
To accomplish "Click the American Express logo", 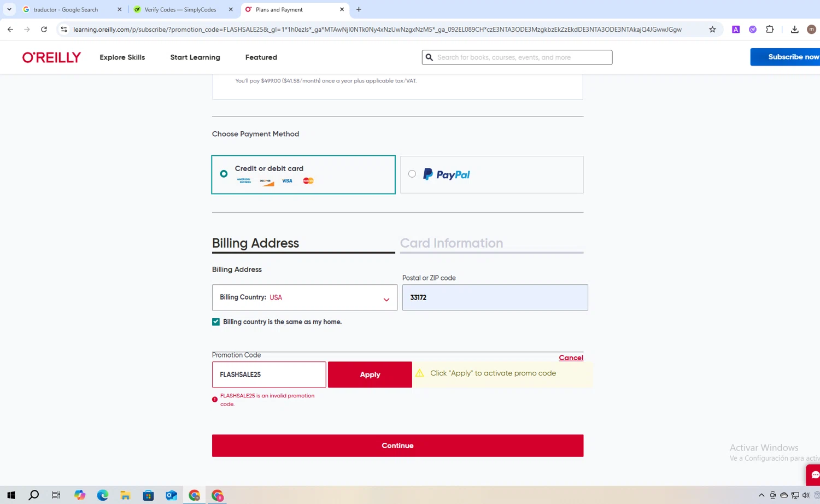I will tap(244, 181).
